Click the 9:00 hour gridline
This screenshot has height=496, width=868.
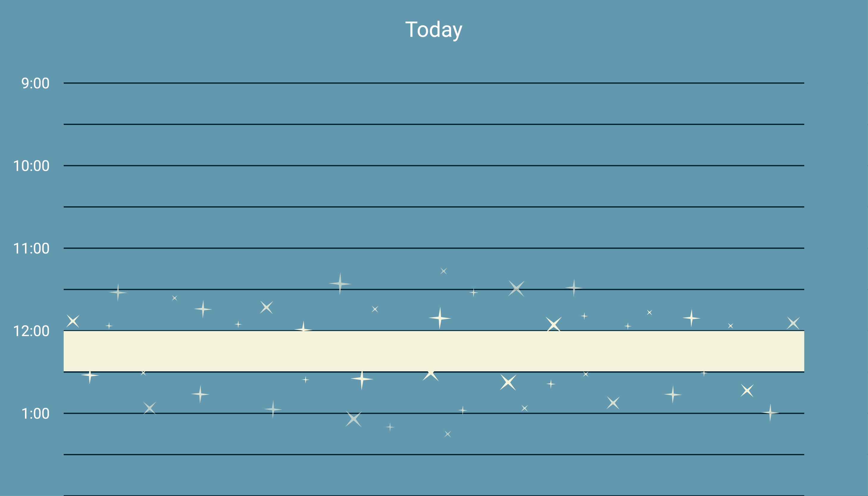[x=434, y=83]
